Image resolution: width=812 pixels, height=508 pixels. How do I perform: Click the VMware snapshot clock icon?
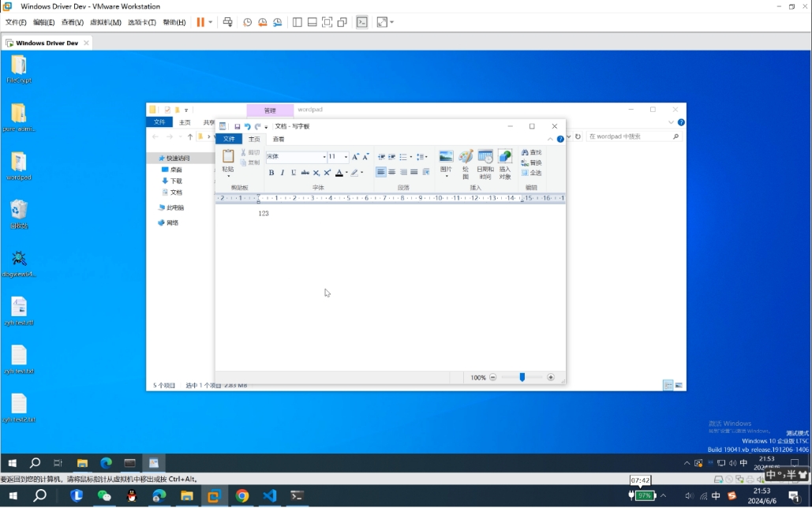point(248,22)
